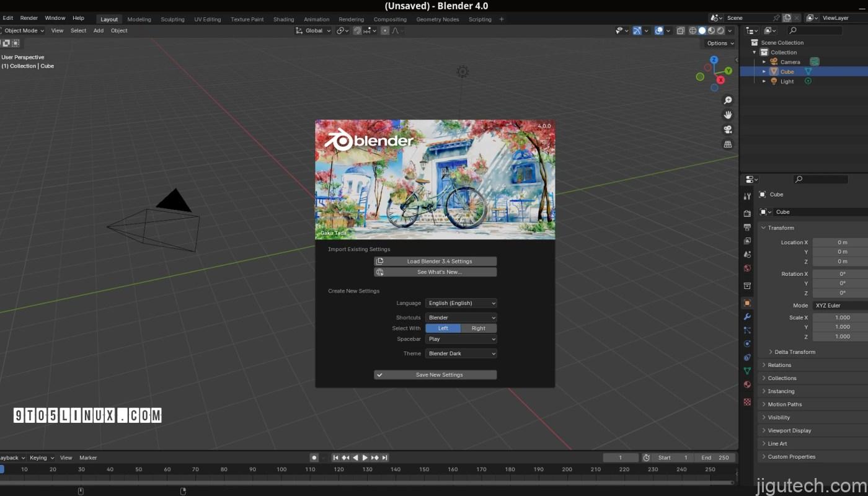Open the Output properties tab
Screen dimensions: 868x496
(747, 227)
